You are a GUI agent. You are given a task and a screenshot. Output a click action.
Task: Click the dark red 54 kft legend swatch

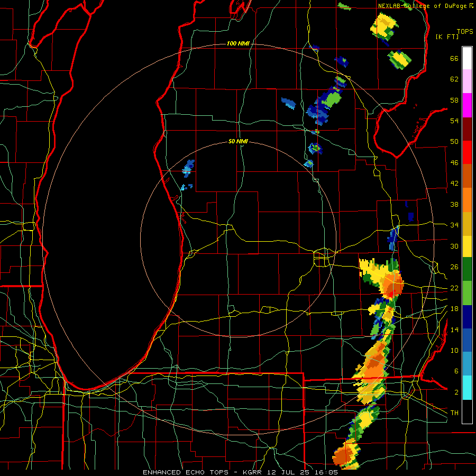coord(467,129)
